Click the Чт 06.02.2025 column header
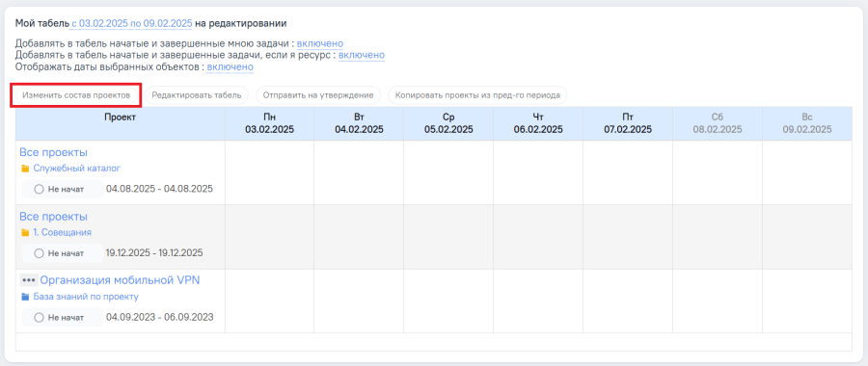The width and height of the screenshot is (868, 366). point(538,123)
